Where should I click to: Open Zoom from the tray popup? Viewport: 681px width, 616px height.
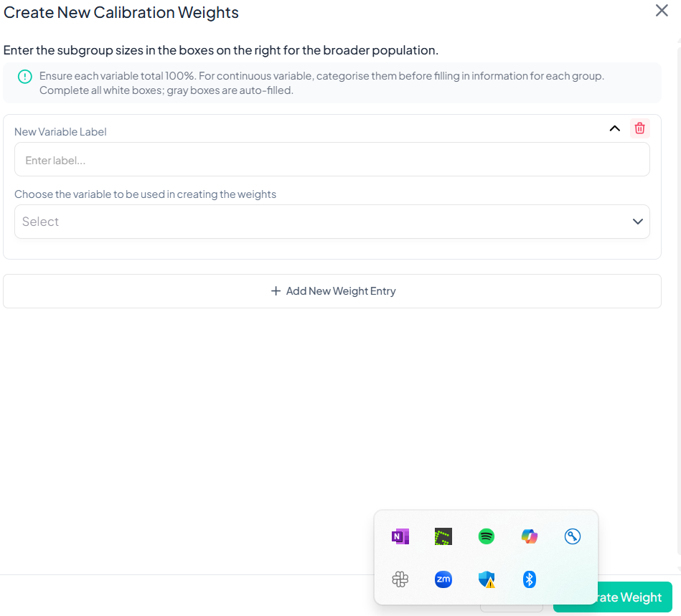click(443, 579)
